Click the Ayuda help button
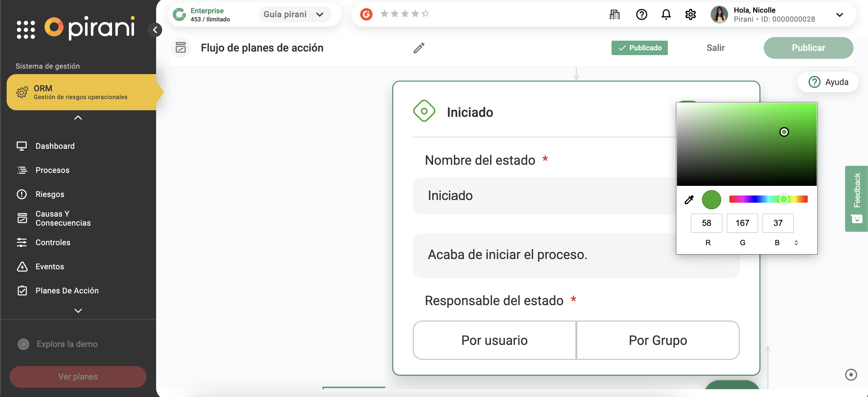This screenshot has height=397, width=868. coord(829,82)
